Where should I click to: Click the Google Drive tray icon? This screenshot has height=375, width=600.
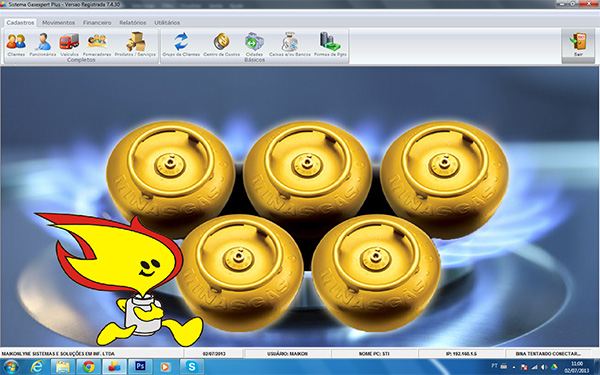click(x=554, y=367)
